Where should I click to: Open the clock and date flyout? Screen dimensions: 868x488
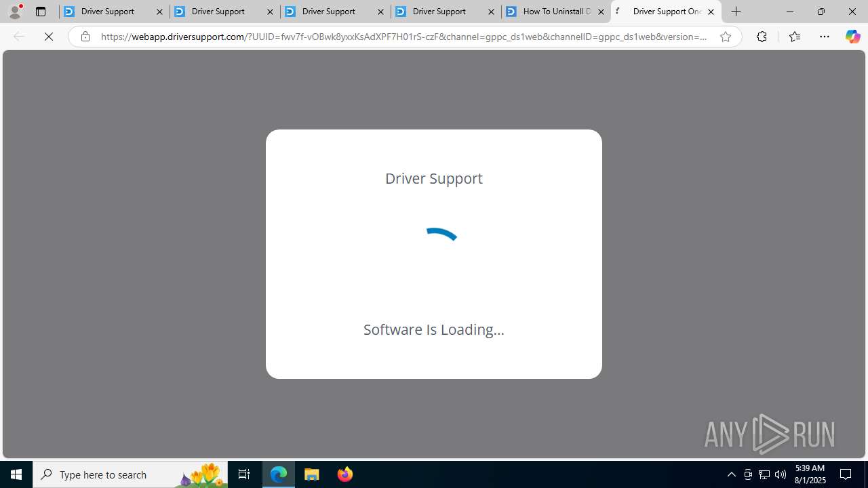click(x=809, y=474)
